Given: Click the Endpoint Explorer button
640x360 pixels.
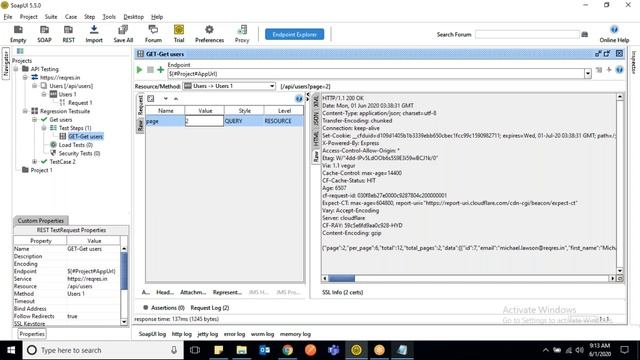Looking at the screenshot, I should (294, 34).
